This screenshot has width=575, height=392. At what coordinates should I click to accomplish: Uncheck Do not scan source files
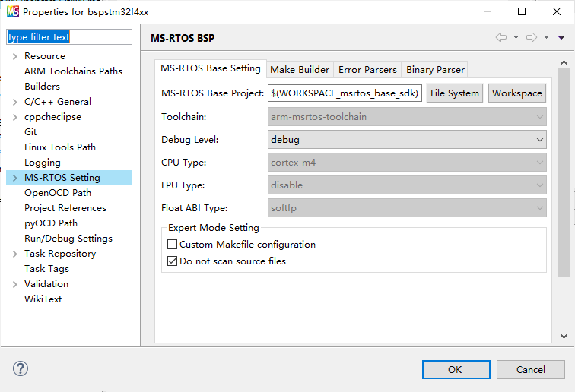click(x=173, y=261)
